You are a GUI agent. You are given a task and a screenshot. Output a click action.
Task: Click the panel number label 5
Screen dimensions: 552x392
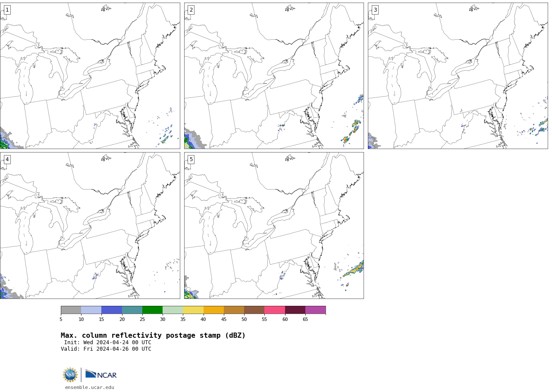(x=191, y=159)
